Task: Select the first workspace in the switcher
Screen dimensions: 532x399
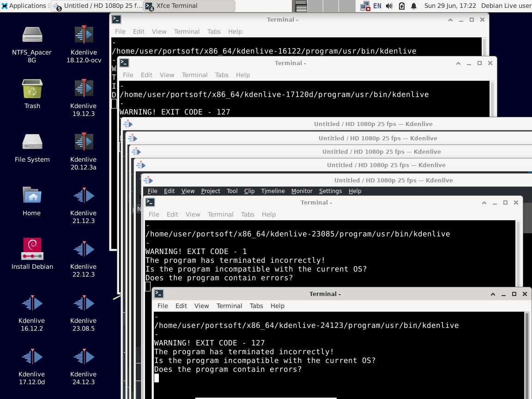Action: [300, 6]
